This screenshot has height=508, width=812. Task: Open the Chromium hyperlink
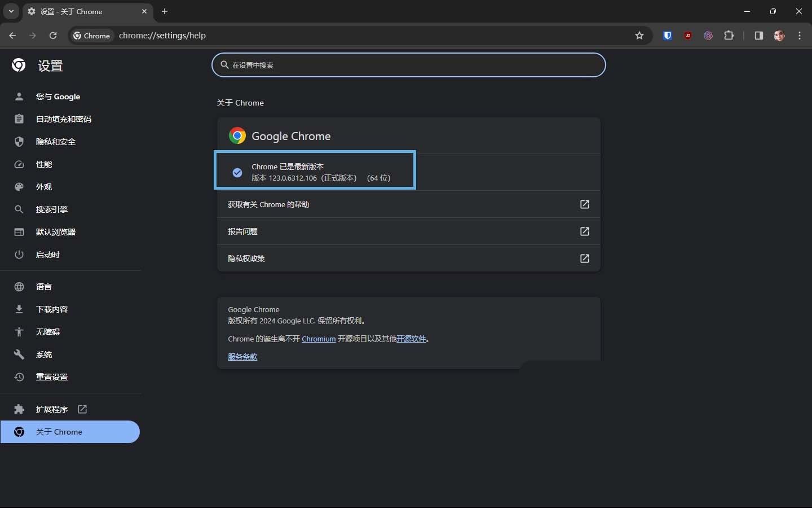(319, 339)
